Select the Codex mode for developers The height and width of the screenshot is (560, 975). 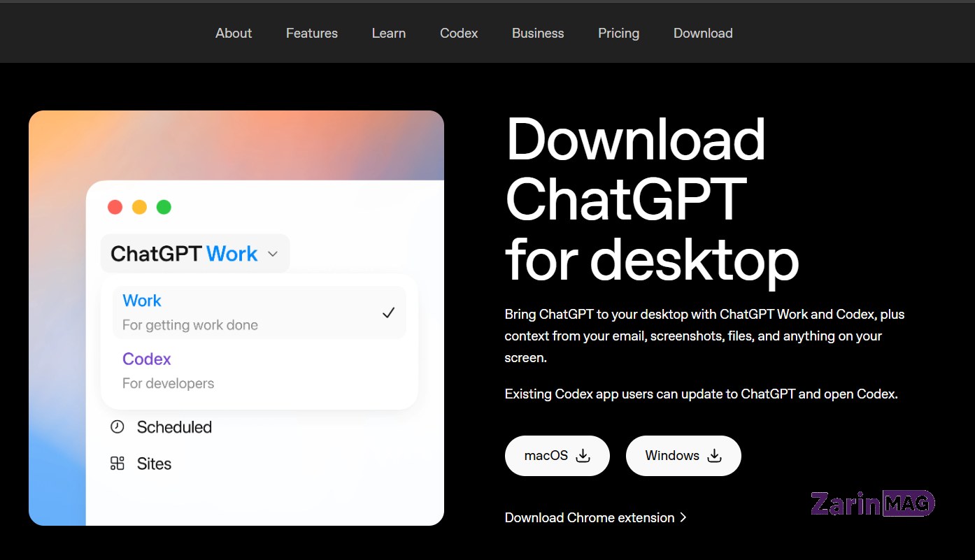(259, 371)
